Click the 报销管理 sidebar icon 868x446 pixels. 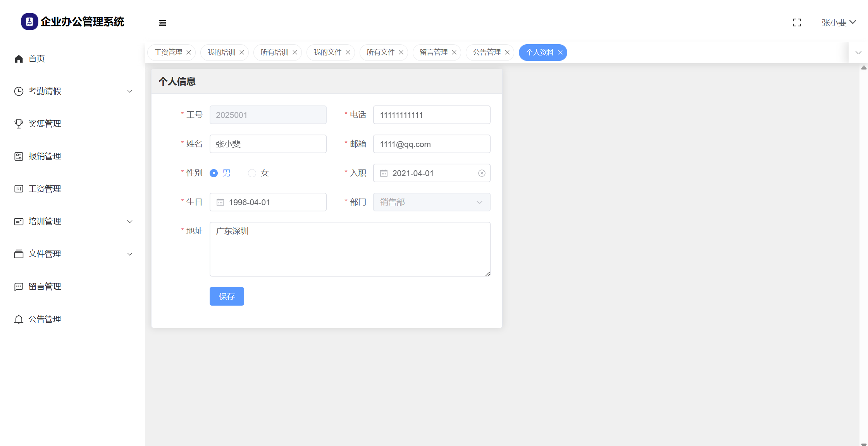(x=19, y=156)
